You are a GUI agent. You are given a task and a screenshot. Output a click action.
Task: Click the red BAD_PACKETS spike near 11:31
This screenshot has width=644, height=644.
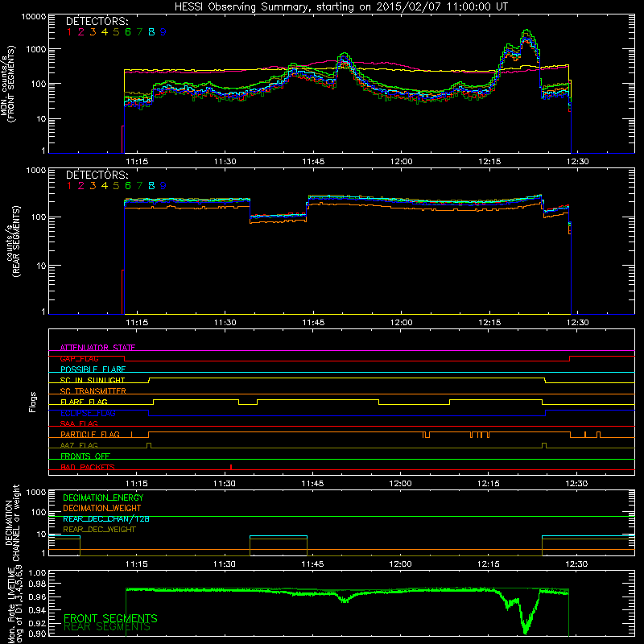pos(231,467)
